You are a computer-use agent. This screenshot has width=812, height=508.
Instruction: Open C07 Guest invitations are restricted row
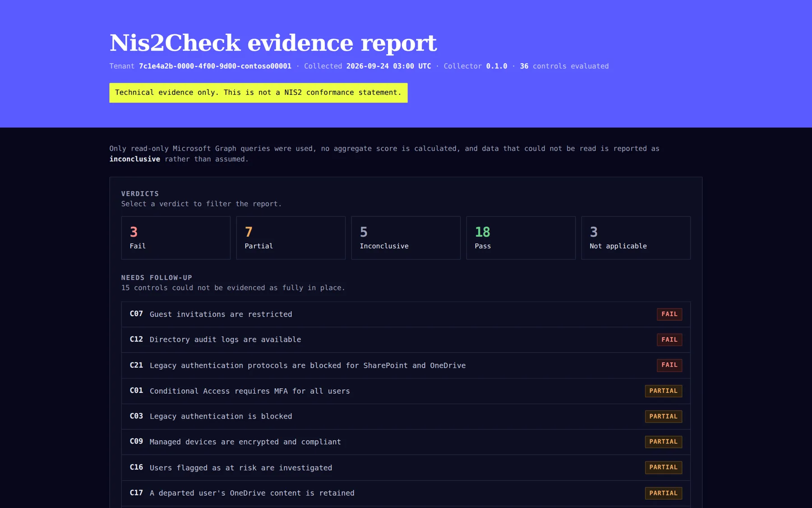[406, 314]
